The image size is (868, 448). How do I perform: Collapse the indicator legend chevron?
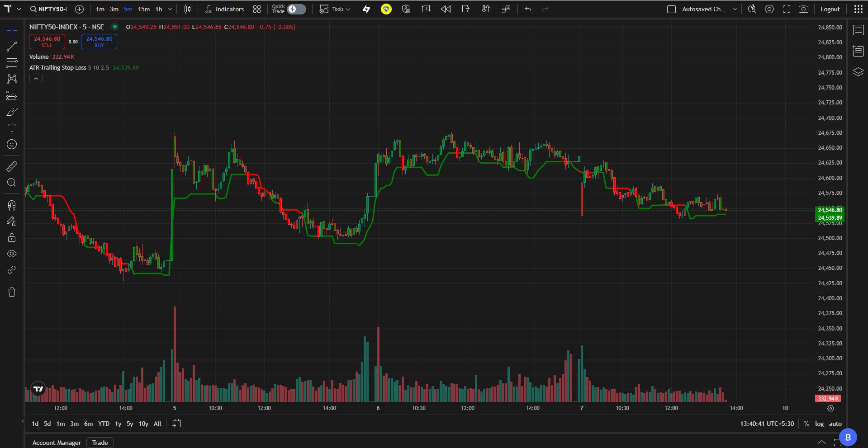point(36,79)
